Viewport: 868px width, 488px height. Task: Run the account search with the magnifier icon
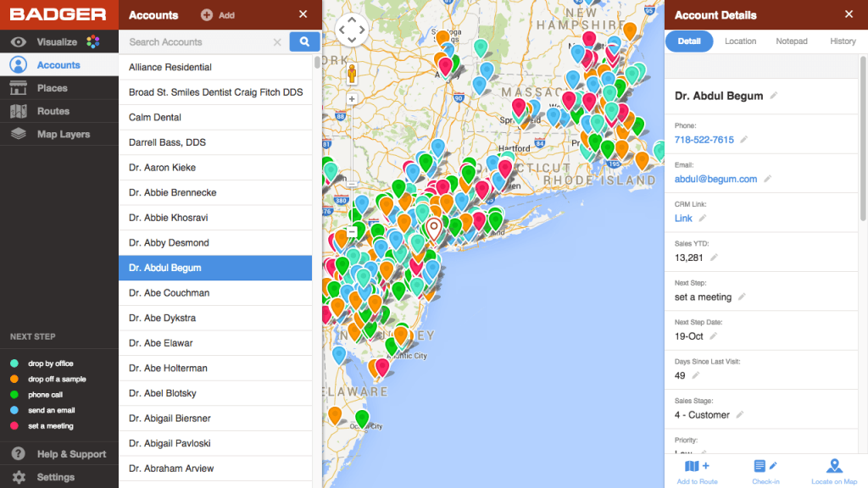point(304,42)
